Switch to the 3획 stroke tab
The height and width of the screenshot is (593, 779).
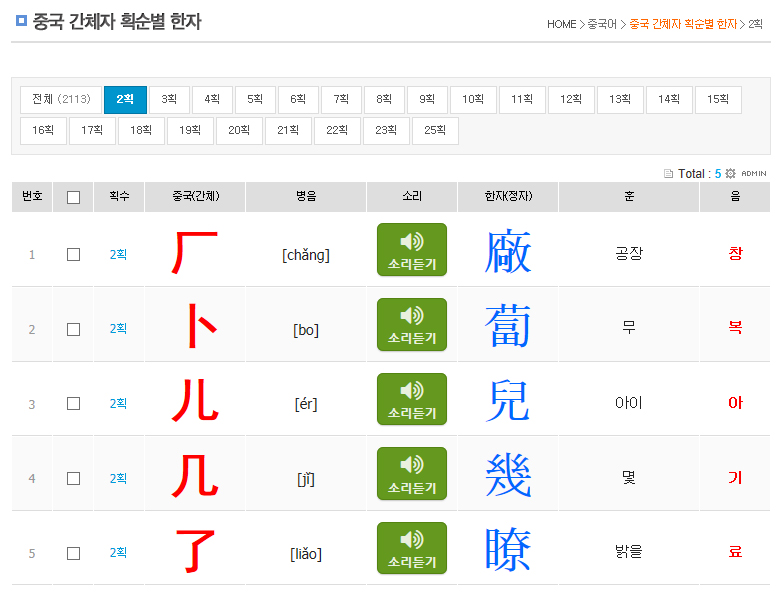tap(169, 100)
